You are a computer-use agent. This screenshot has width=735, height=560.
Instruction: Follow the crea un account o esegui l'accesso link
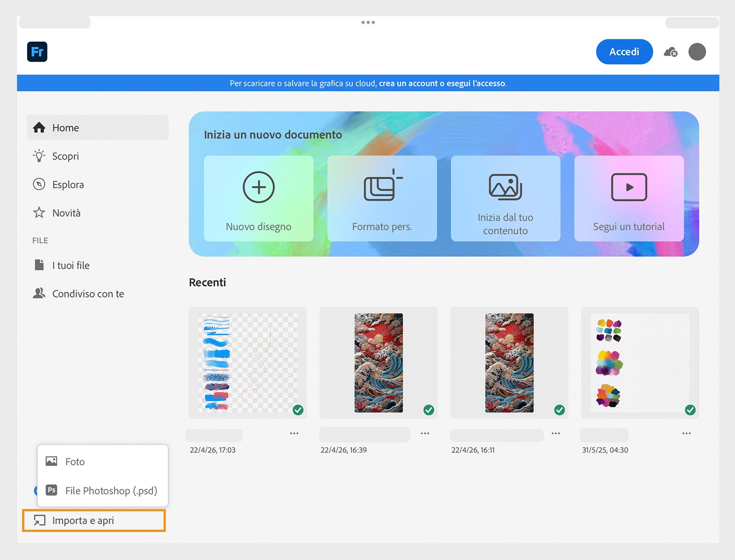click(442, 83)
